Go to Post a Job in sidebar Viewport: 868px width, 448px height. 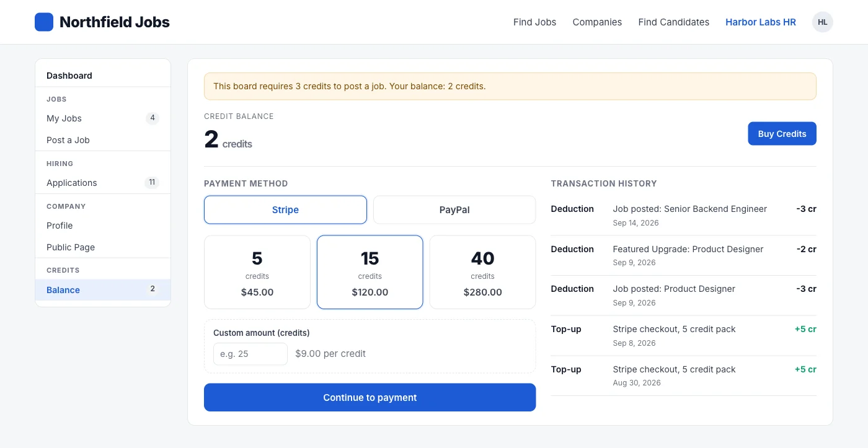coord(103,140)
